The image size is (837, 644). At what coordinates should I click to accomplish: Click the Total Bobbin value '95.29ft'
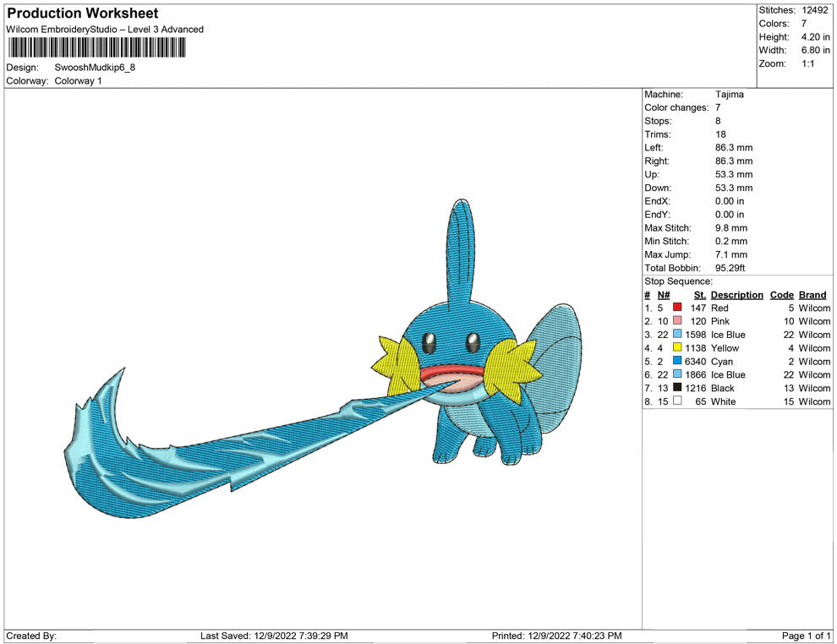(x=730, y=267)
